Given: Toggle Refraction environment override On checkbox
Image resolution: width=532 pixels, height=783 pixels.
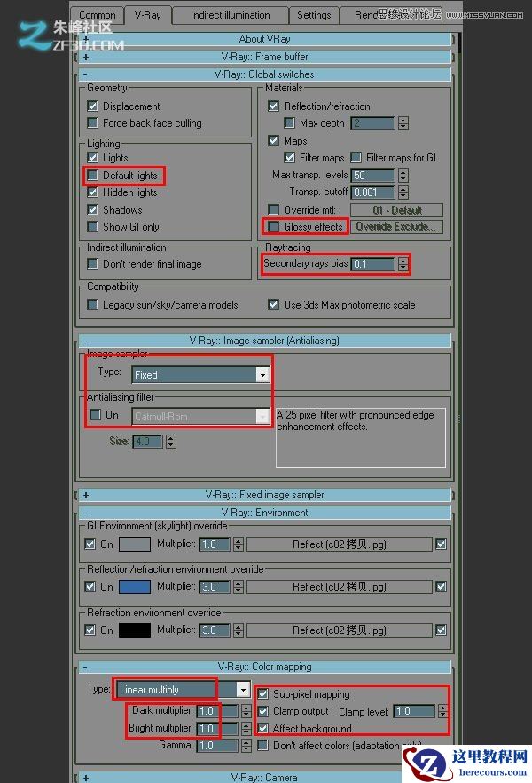Looking at the screenshot, I should tap(90, 630).
